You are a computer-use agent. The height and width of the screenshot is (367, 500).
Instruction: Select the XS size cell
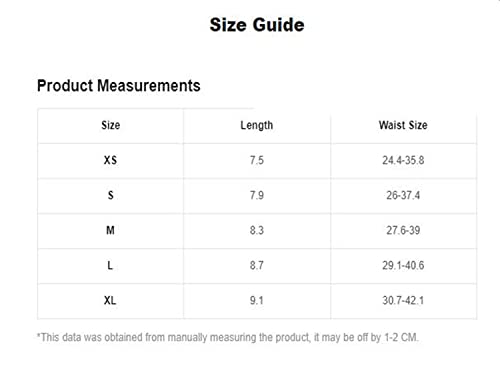click(110, 160)
